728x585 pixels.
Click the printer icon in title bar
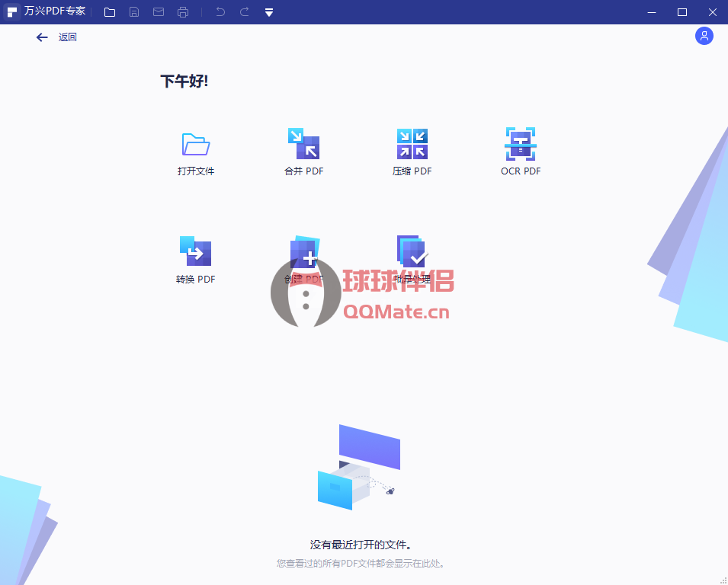tap(183, 12)
